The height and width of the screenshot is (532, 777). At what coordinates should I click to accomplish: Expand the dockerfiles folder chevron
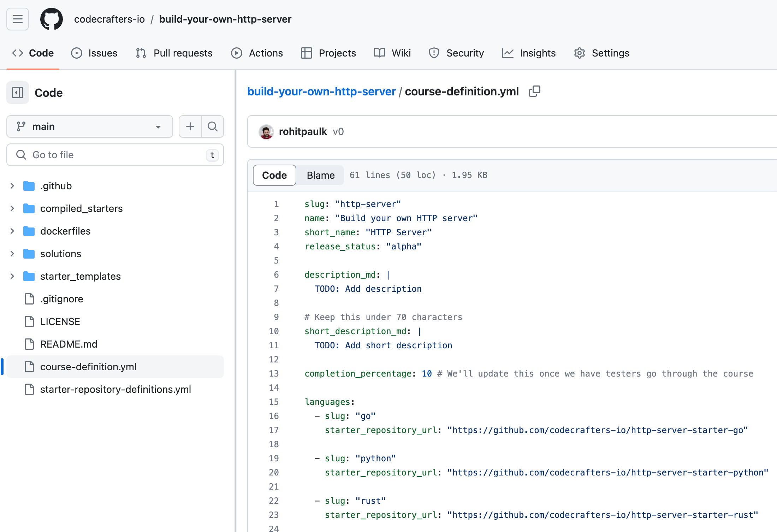coord(12,231)
